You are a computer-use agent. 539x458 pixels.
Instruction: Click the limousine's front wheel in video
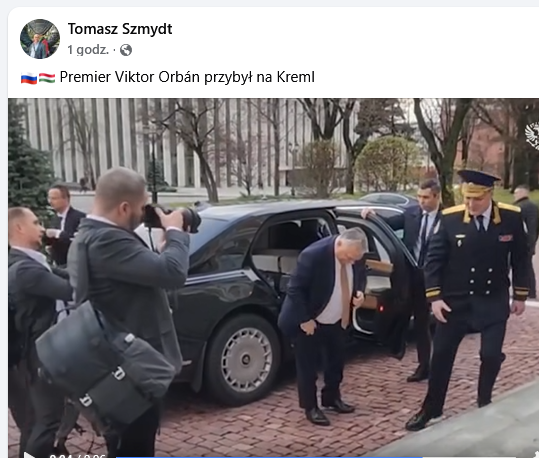pyautogui.click(x=245, y=359)
